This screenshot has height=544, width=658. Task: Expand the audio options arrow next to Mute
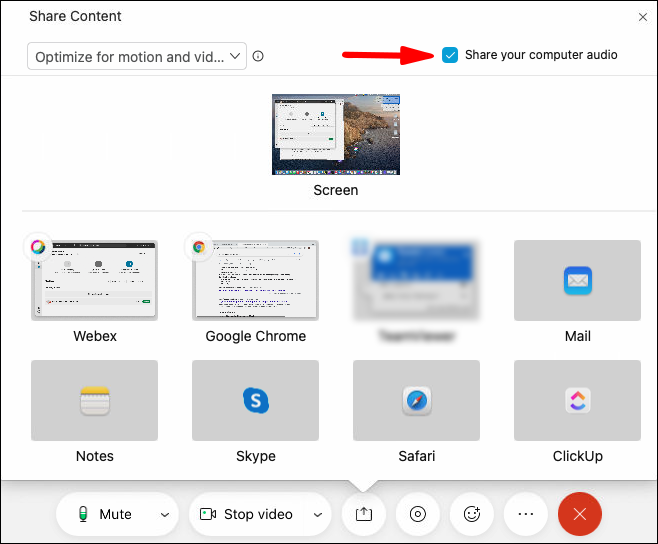coord(165,515)
